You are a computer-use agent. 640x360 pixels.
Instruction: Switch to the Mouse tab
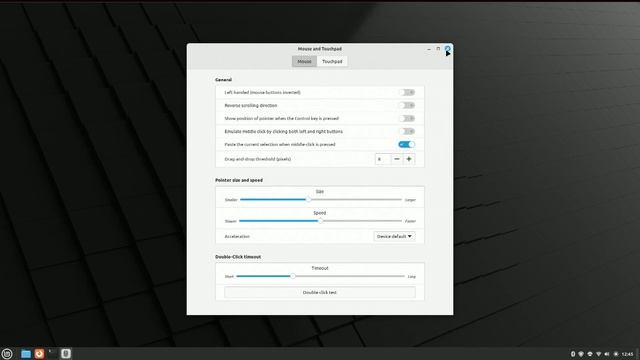pyautogui.click(x=304, y=61)
